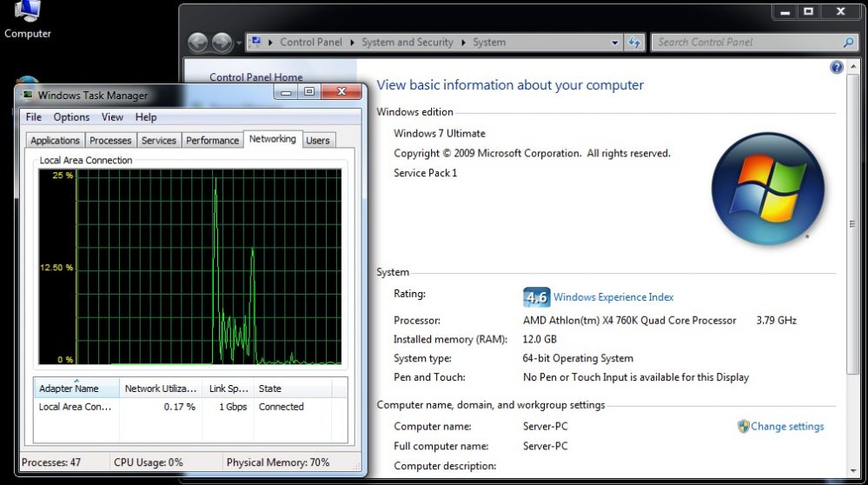Click AMD Athlon processor text
Image resolution: width=868 pixels, height=485 pixels.
[x=629, y=321]
